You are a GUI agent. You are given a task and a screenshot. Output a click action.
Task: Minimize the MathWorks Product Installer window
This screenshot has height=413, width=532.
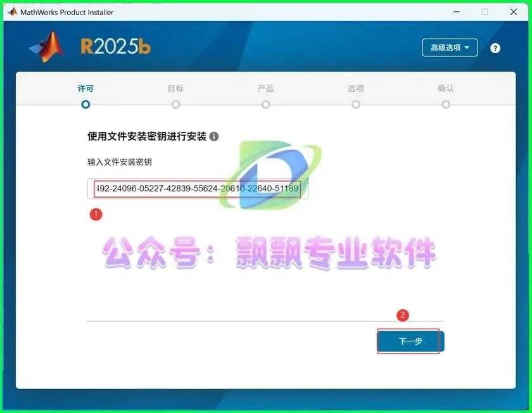(x=457, y=12)
